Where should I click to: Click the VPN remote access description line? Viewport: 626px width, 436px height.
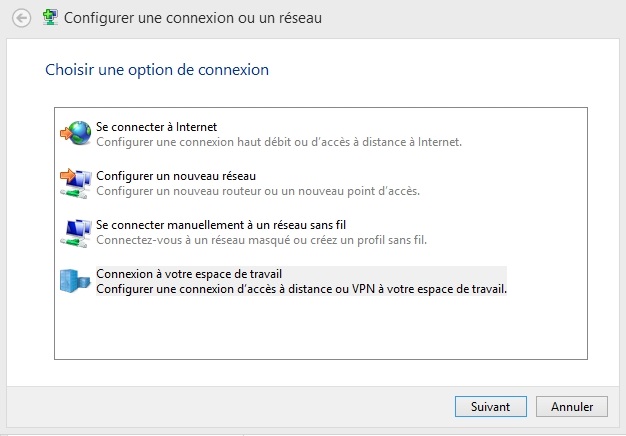302,289
